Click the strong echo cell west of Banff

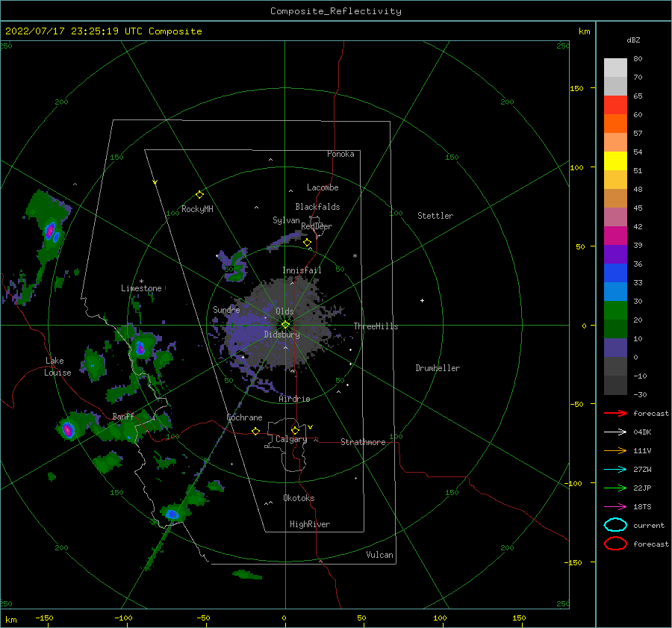[67, 429]
